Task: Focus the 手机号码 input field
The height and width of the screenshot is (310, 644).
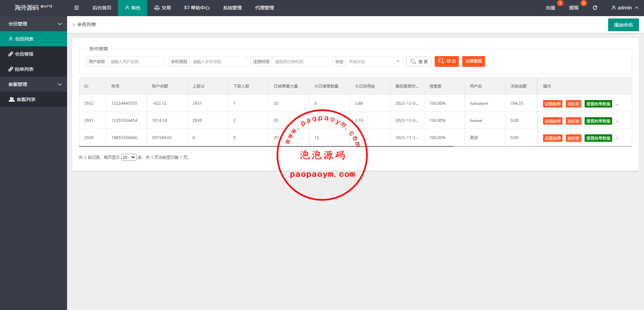Action: [218, 61]
